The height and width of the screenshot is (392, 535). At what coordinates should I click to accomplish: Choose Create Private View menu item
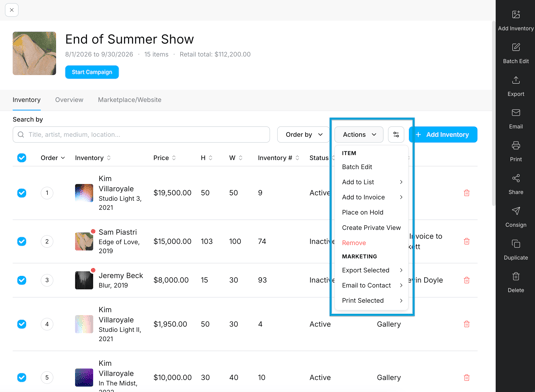coord(371,228)
